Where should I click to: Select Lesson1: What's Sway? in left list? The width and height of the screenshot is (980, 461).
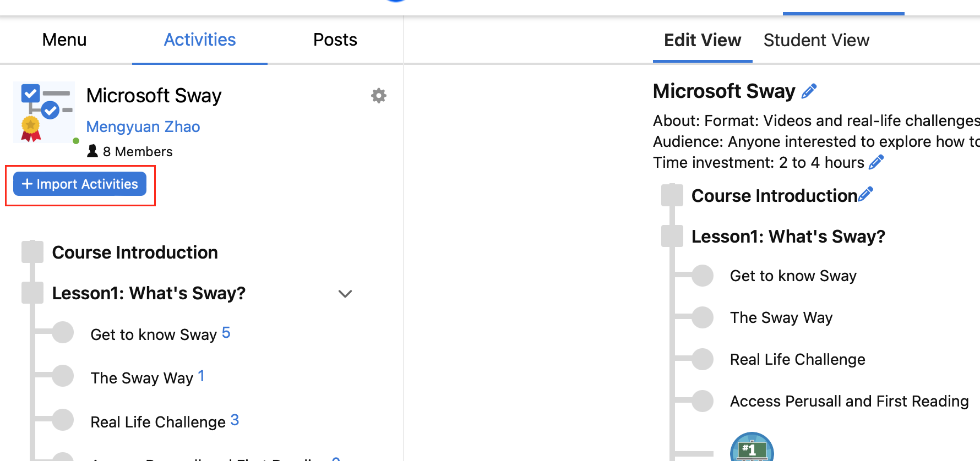[x=149, y=293]
